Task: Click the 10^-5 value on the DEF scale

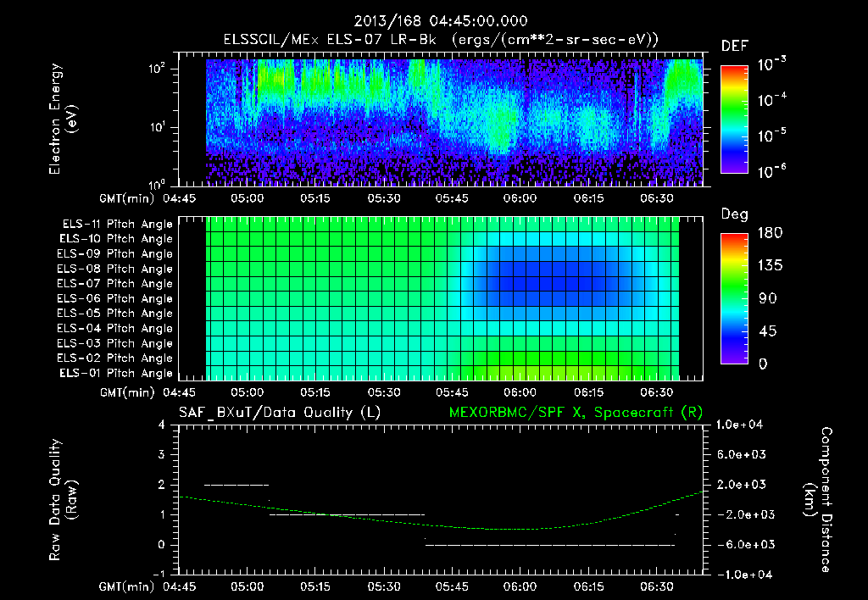Action: [x=771, y=136]
